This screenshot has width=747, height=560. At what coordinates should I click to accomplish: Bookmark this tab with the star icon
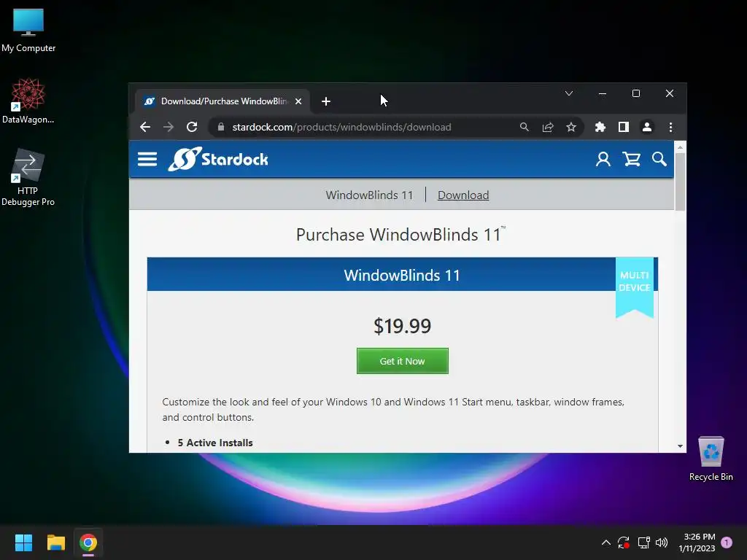[571, 127]
